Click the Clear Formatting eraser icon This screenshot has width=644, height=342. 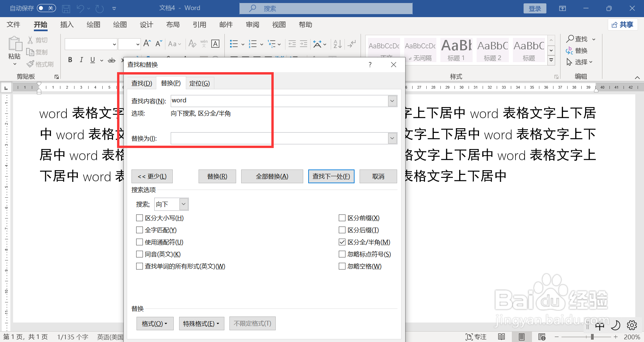[x=192, y=44]
